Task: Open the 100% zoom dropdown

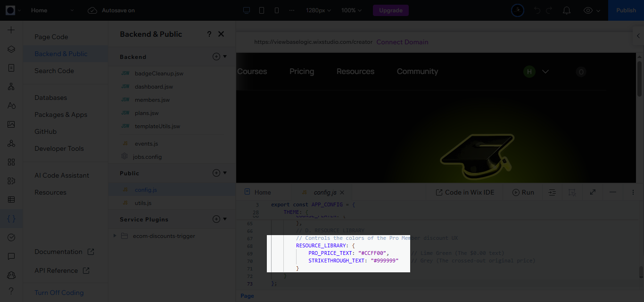Action: [x=351, y=10]
